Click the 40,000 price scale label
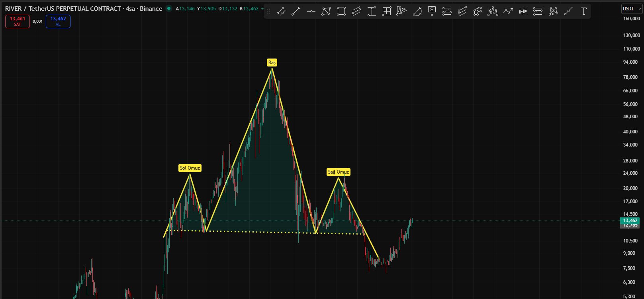This screenshot has width=644, height=299. click(x=630, y=132)
